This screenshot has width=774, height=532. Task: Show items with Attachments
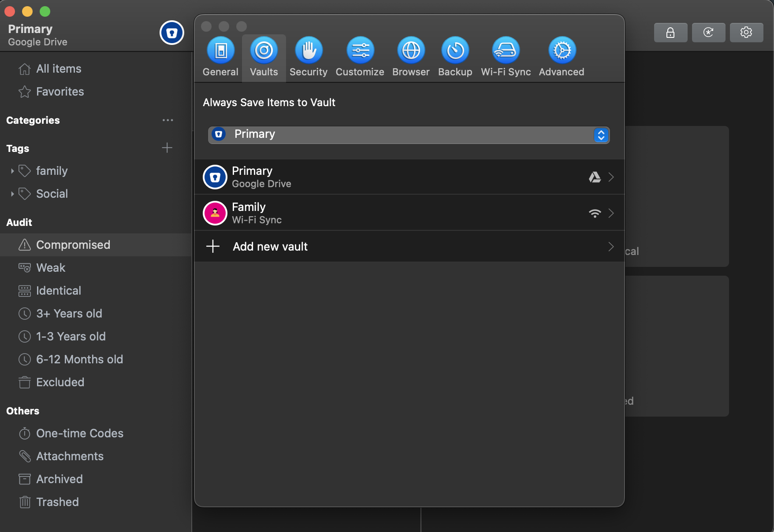pyautogui.click(x=96, y=456)
